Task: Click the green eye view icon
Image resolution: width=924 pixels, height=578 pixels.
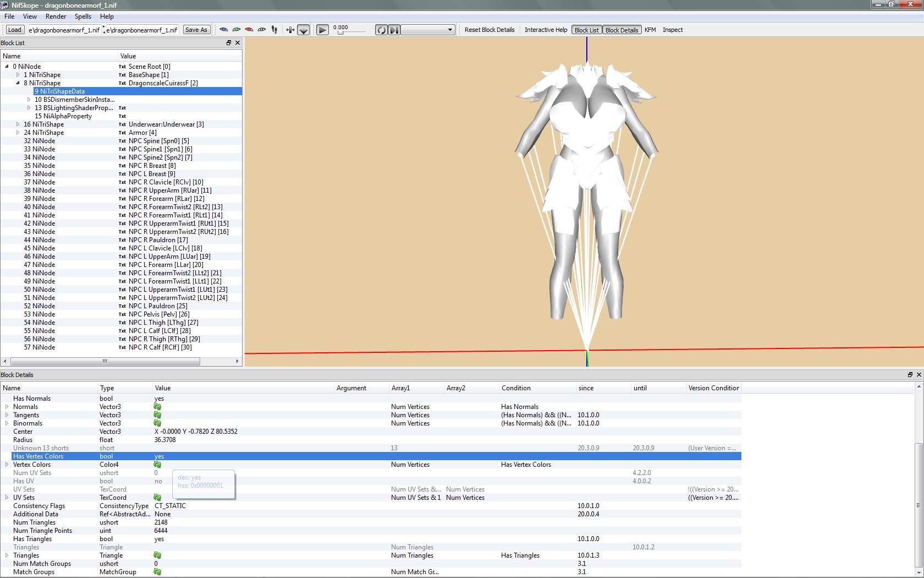Action: tap(237, 30)
